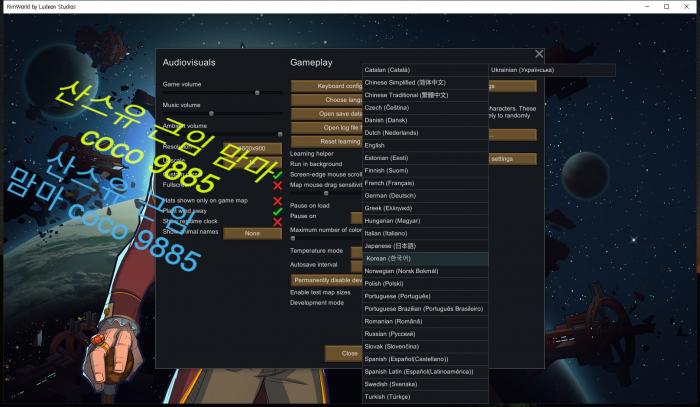Select Polish (Polski) language

[425, 283]
